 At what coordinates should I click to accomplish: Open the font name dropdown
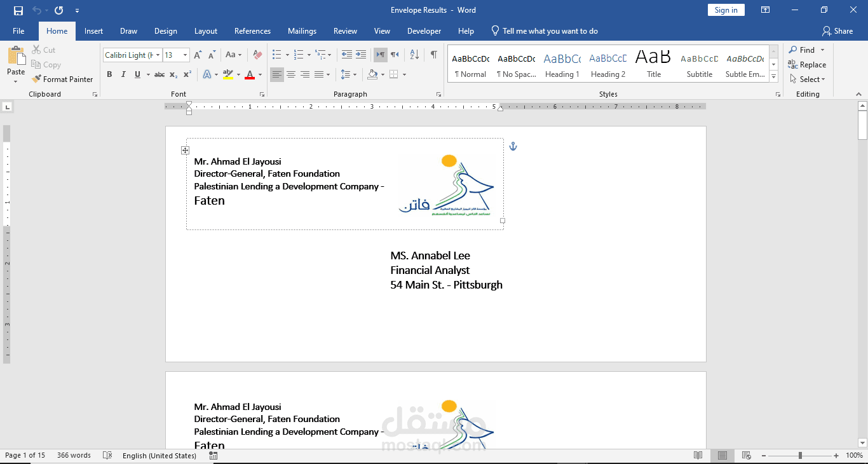click(158, 55)
